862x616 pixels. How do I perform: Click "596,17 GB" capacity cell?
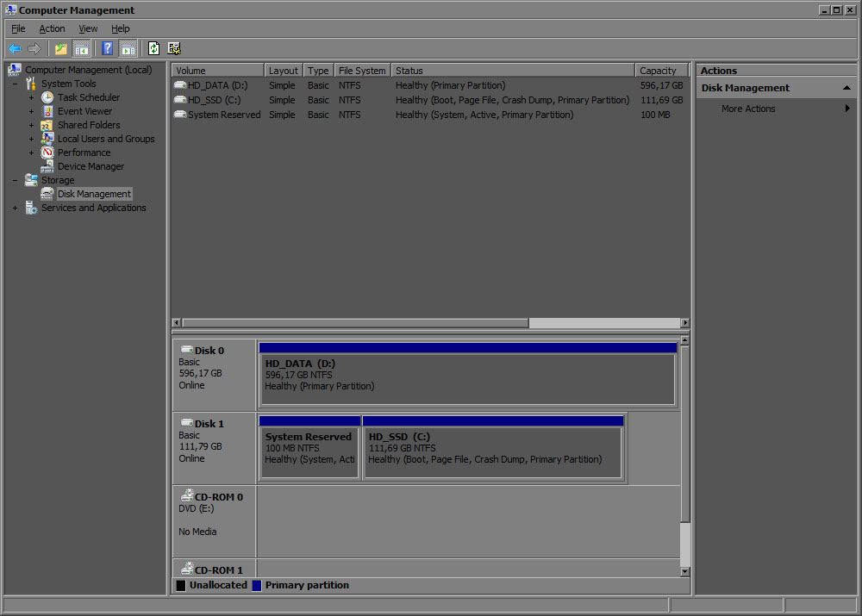(x=661, y=85)
